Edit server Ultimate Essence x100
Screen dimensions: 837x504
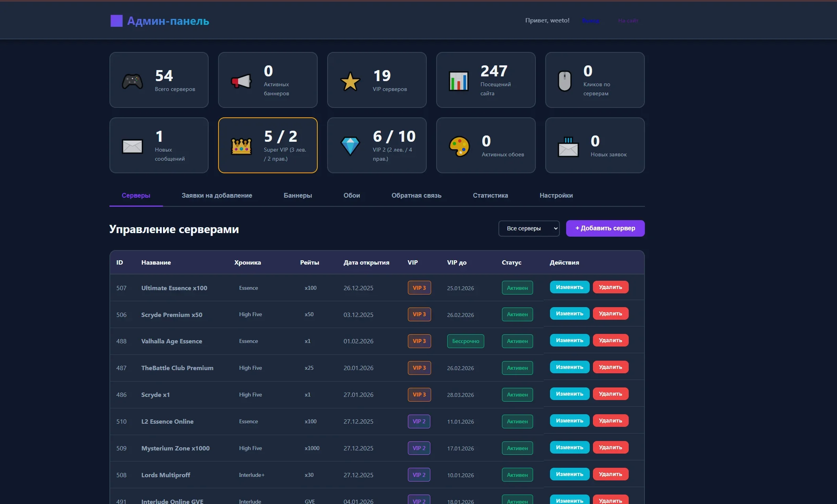coord(569,287)
